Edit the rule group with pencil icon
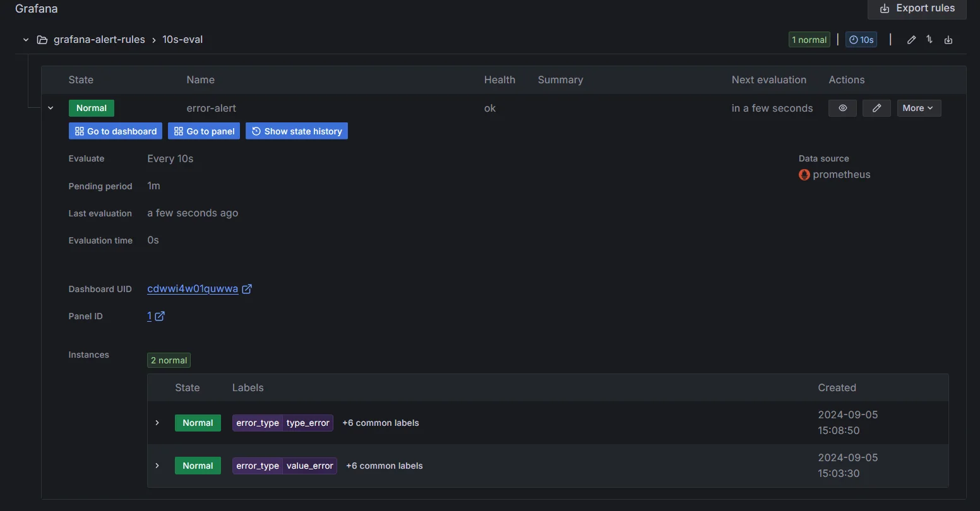The height and width of the screenshot is (511, 980). 911,40
